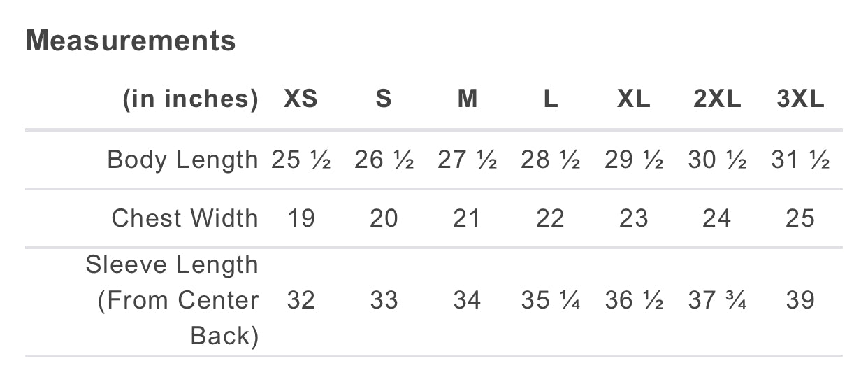Click the "(in inches)" unit label

pos(190,99)
